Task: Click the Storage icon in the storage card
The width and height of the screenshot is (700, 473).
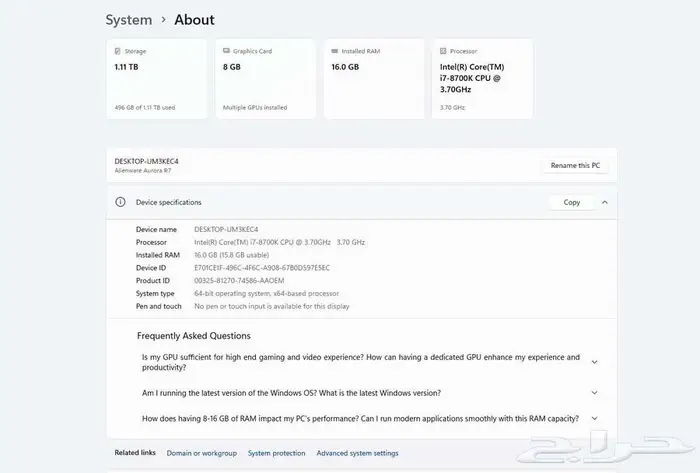Action: (118, 51)
